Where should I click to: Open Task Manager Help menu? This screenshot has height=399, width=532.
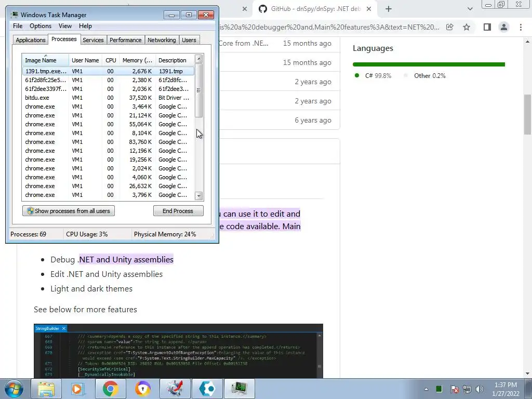[85, 26]
